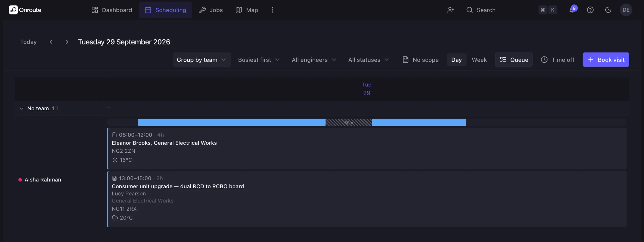644x242 pixels.
Task: Click the scope document icon on 13:00 visit
Action: (x=114, y=178)
